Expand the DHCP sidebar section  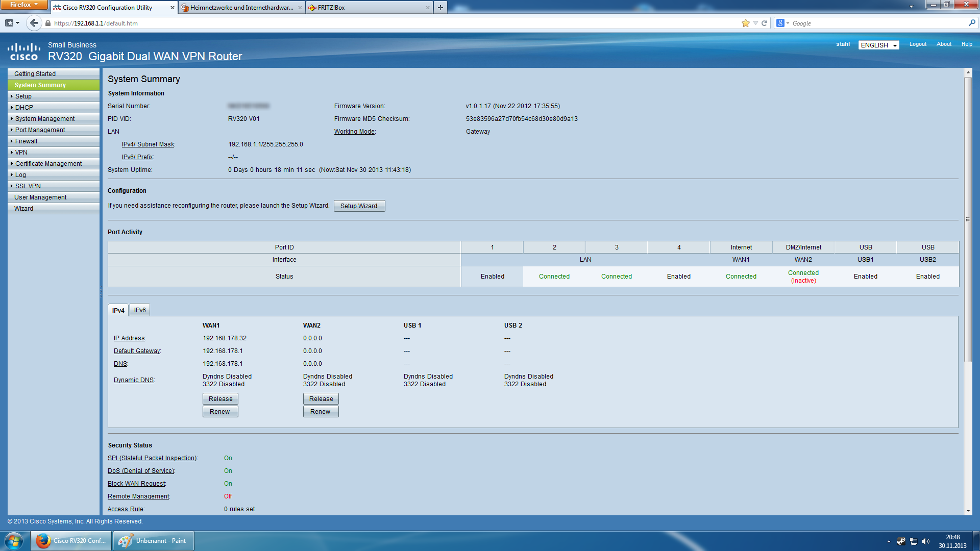[24, 108]
